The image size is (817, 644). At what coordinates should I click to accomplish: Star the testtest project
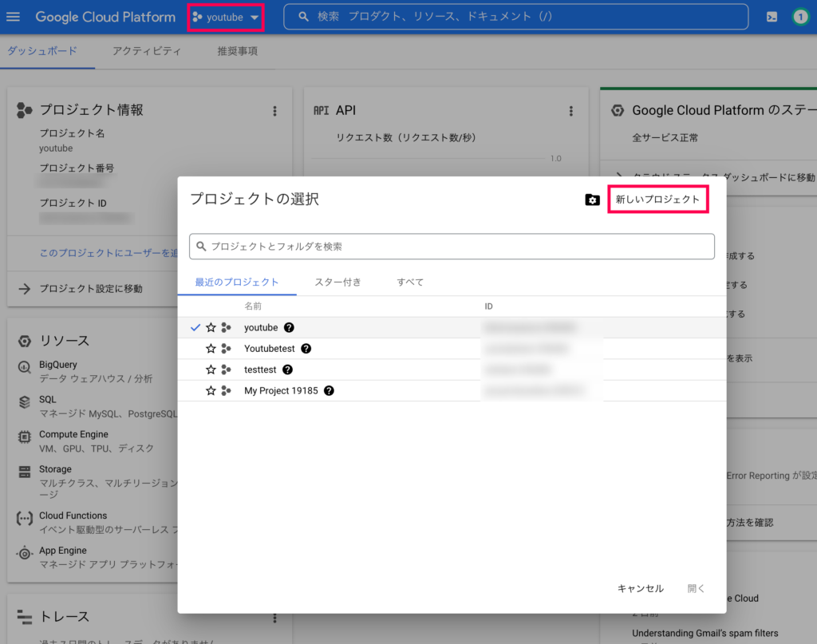pyautogui.click(x=211, y=370)
